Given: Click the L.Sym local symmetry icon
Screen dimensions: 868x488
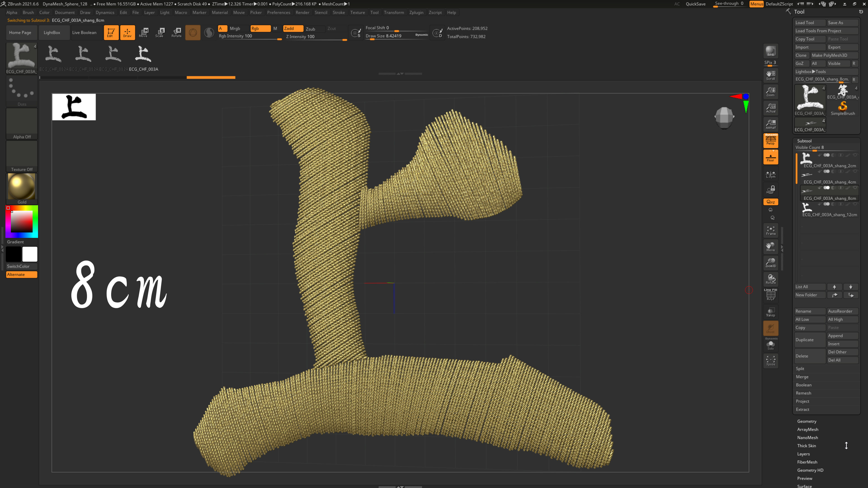Looking at the screenshot, I should tap(770, 174).
